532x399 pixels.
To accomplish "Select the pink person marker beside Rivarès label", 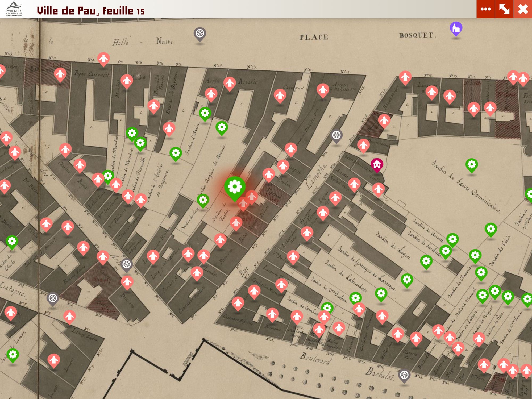I will [x=230, y=84].
